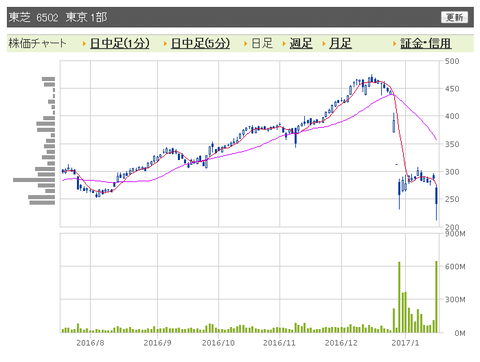Screen dimensions: 480x362
Task: Click the orange arrow before 週足
Action: tap(284, 44)
